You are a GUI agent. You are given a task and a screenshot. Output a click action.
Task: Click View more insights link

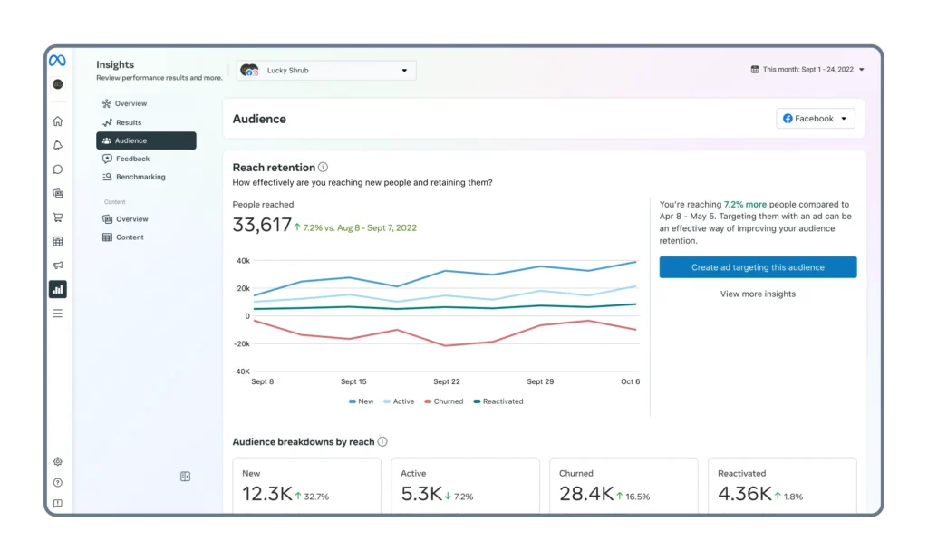(758, 294)
